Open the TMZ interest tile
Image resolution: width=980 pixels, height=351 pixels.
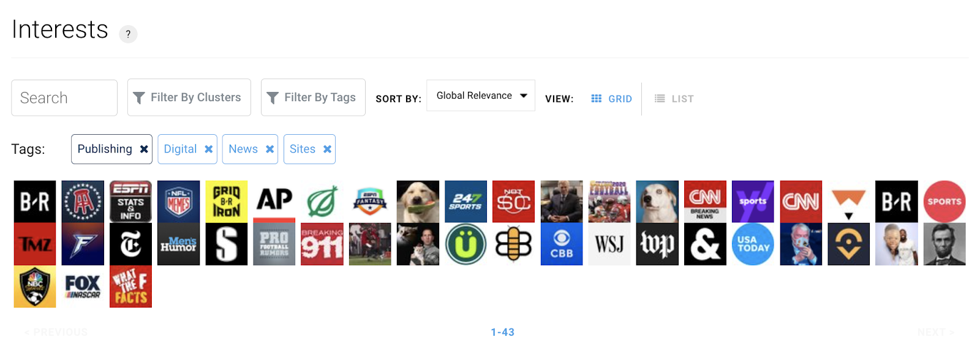[x=35, y=244]
